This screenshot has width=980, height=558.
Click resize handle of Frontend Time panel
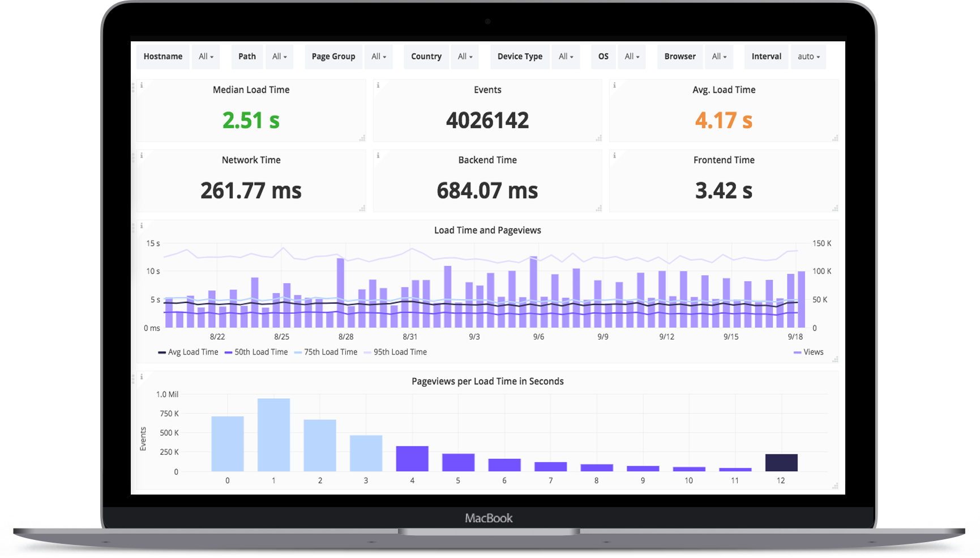pos(835,208)
